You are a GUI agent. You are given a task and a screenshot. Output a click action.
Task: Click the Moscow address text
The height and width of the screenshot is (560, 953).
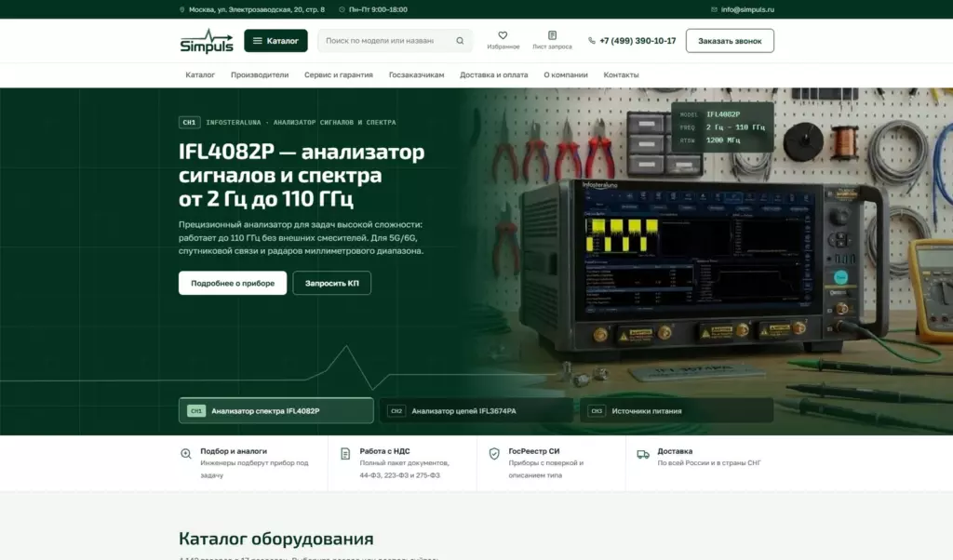(x=257, y=9)
